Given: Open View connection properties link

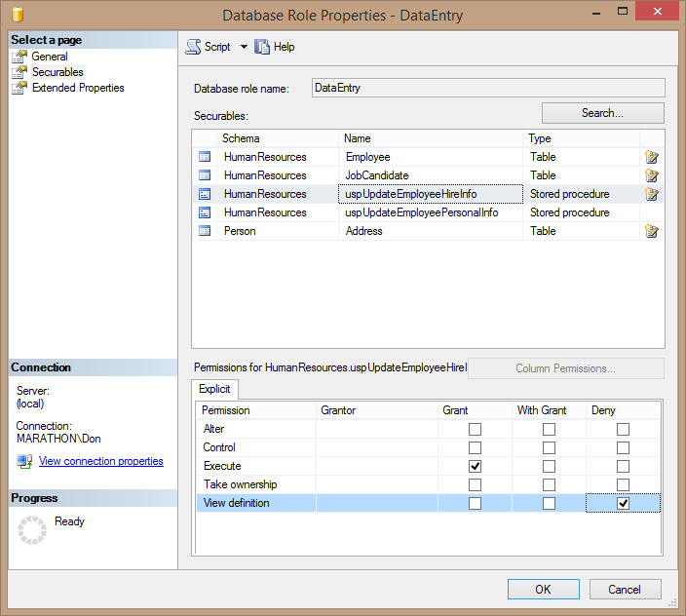Looking at the screenshot, I should pyautogui.click(x=101, y=461).
